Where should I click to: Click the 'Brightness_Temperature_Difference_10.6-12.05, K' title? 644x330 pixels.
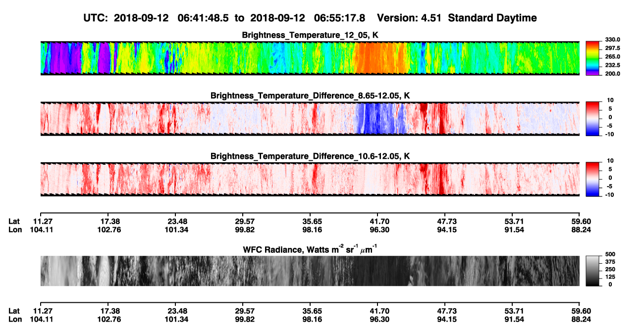coord(310,156)
